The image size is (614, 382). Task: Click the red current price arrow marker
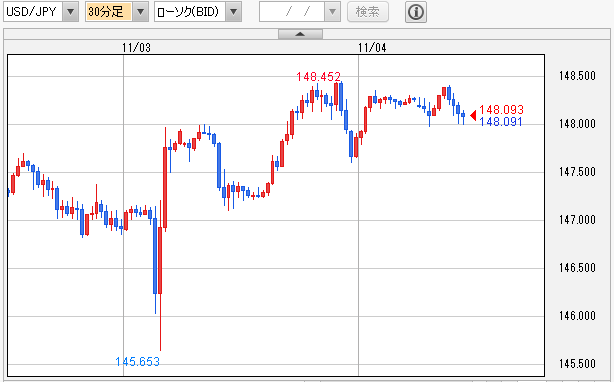coord(473,115)
